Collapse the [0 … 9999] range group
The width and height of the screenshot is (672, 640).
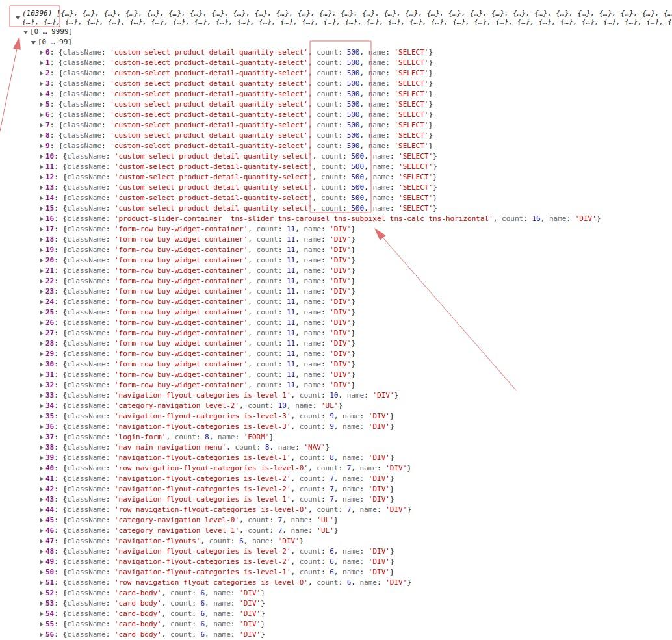pyautogui.click(x=26, y=32)
